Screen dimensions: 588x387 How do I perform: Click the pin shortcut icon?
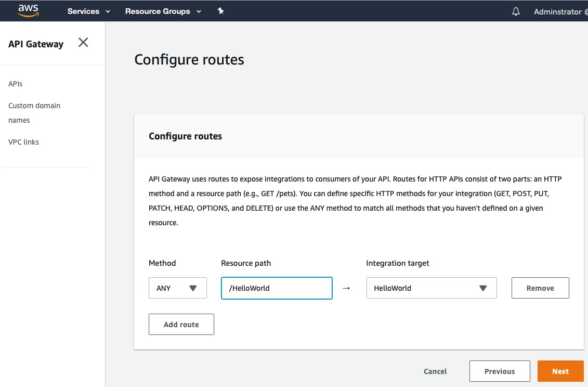(x=221, y=11)
